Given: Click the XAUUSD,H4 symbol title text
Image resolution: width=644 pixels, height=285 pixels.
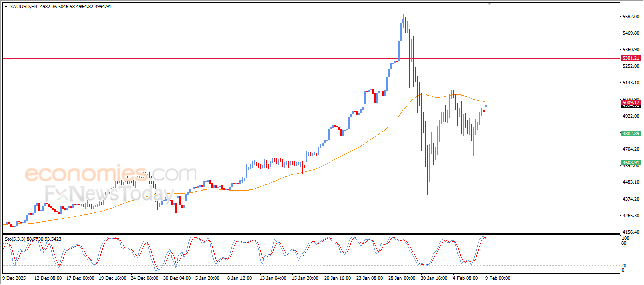Looking at the screenshot, I should [24, 7].
